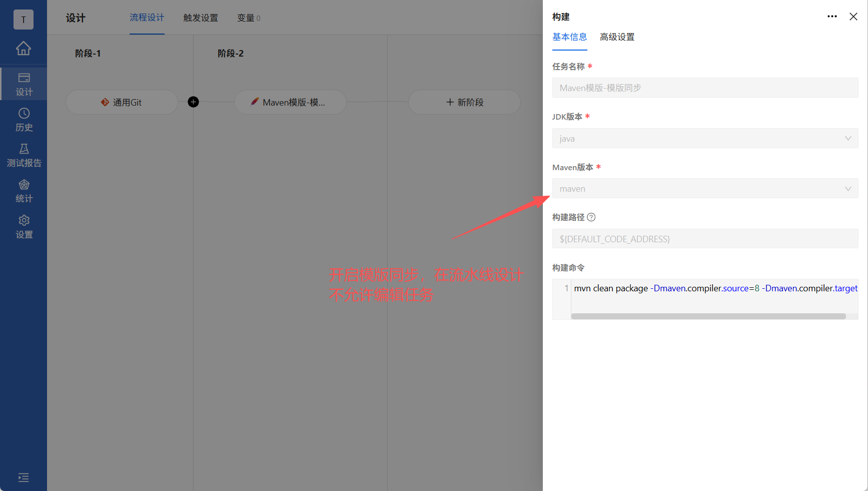Screen dimensions: 868x491
Task: Open the more options ellipsis in 构建 panel
Action: click(x=832, y=17)
